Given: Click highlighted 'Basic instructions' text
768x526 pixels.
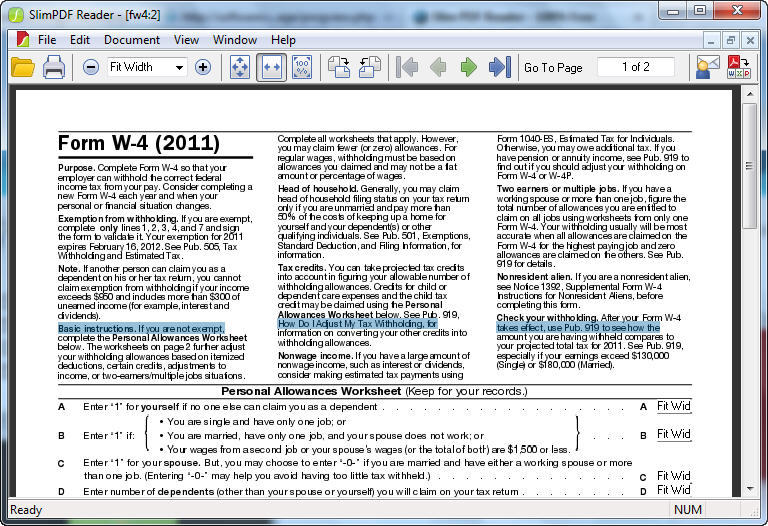Looking at the screenshot, I should (141, 328).
